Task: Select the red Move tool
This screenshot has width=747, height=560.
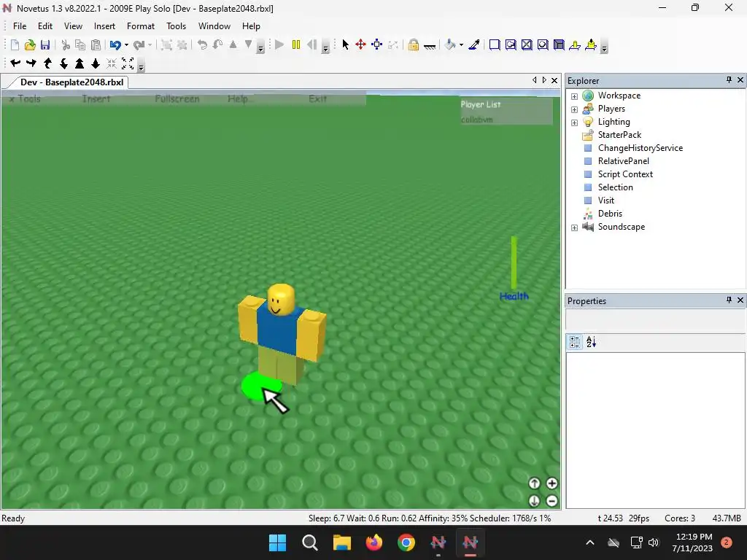Action: [x=360, y=44]
